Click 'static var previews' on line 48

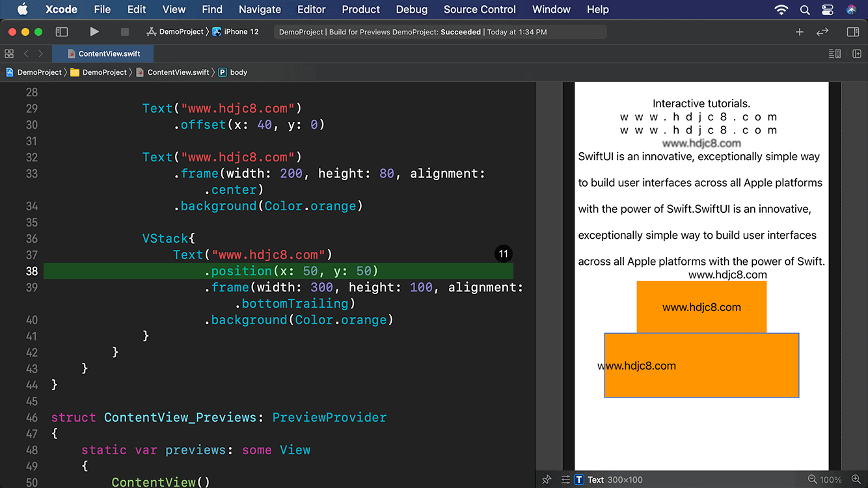coord(155,450)
